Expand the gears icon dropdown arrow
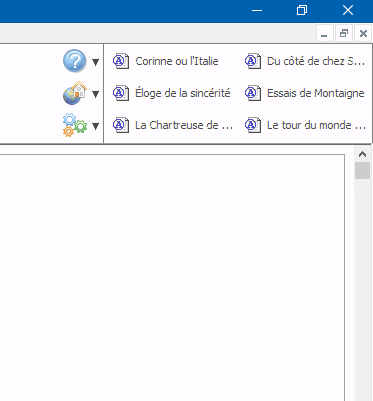The width and height of the screenshot is (373, 401). [x=96, y=126]
